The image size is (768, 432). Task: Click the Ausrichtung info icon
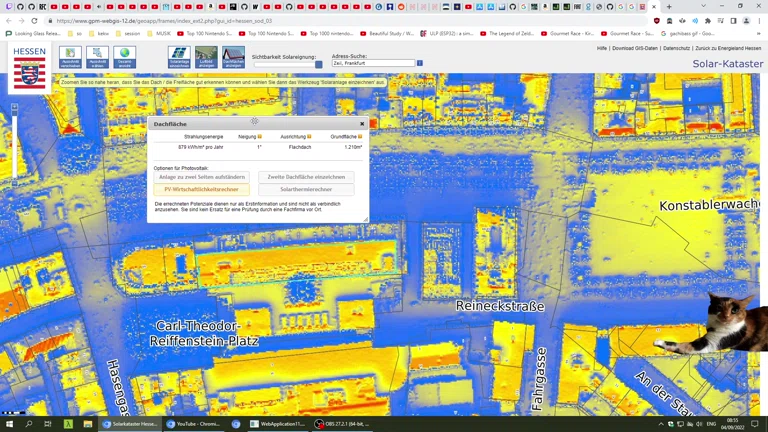coord(309,137)
